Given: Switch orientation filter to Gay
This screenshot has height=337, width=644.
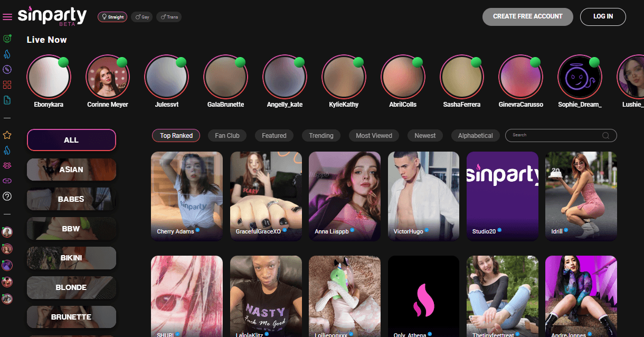Looking at the screenshot, I should point(143,17).
